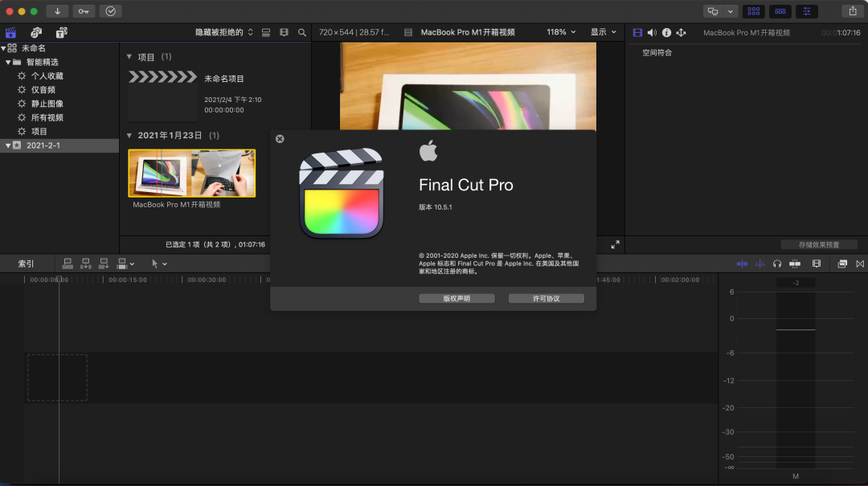868x486 pixels.
Task: Click the connect clip to storyline icon
Action: pyautogui.click(x=68, y=263)
